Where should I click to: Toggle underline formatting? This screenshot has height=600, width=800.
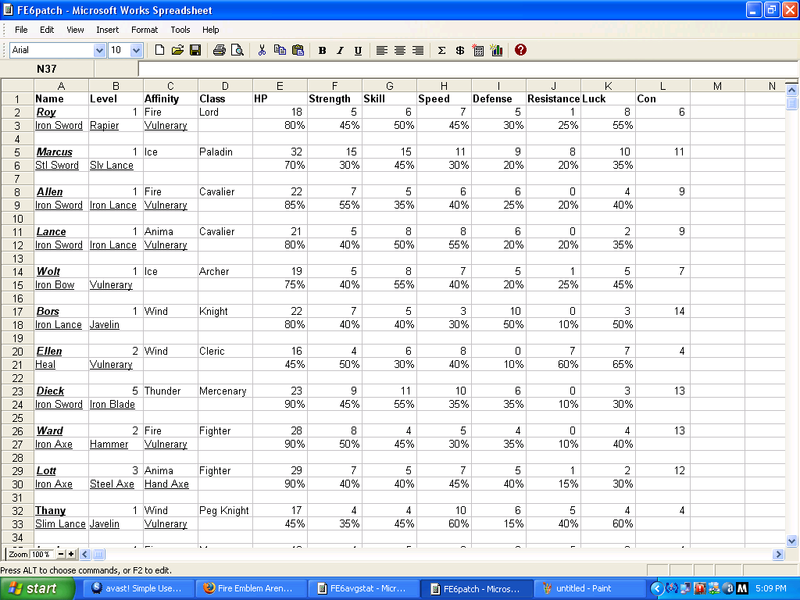(x=358, y=50)
